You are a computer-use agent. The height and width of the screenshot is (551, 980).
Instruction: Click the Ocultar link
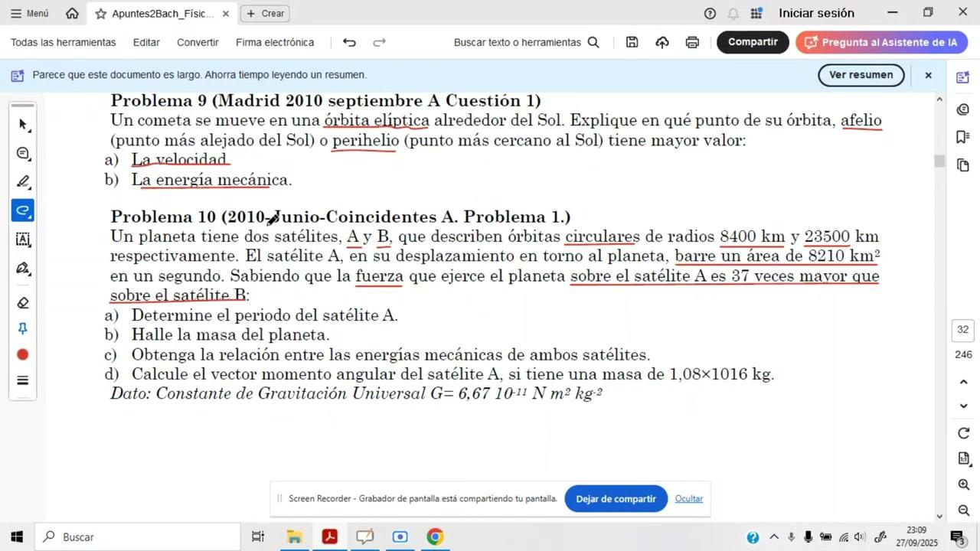tap(689, 498)
